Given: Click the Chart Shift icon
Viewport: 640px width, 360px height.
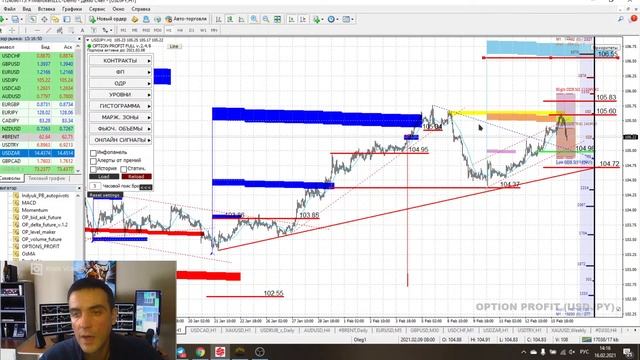Looking at the screenshot, I should 303,19.
